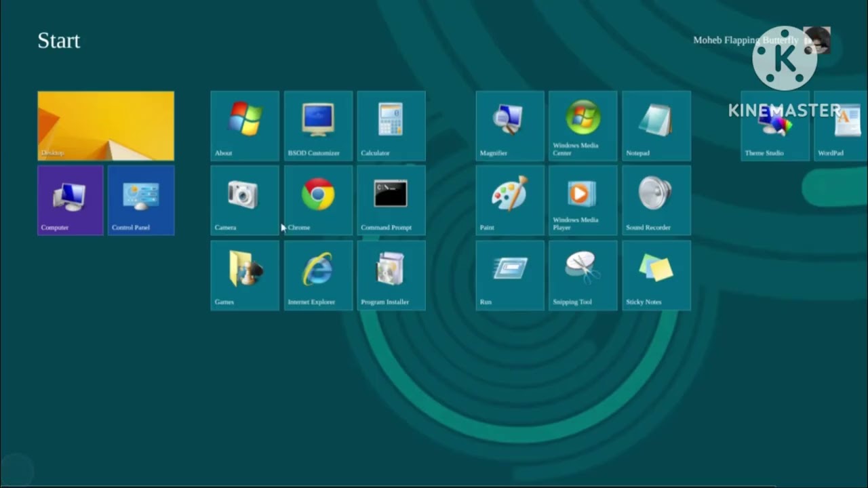Open Theme Studio tile
The height and width of the screenshot is (488, 868).
tap(775, 126)
